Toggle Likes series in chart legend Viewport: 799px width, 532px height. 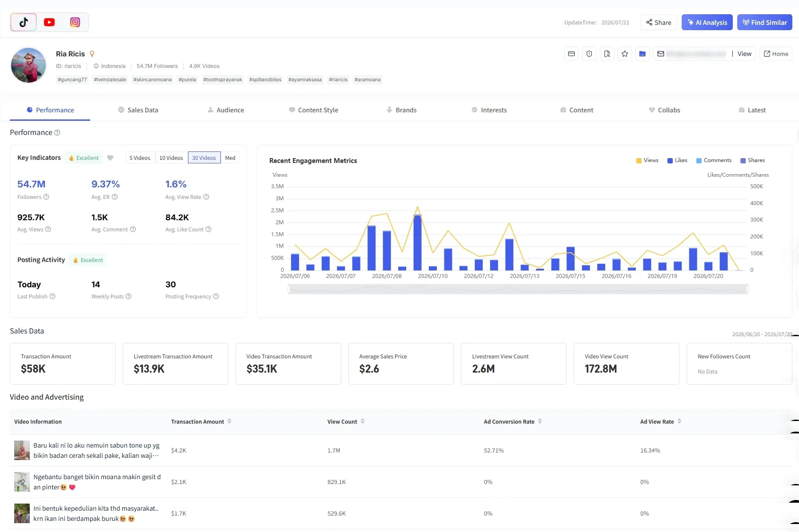(x=677, y=160)
